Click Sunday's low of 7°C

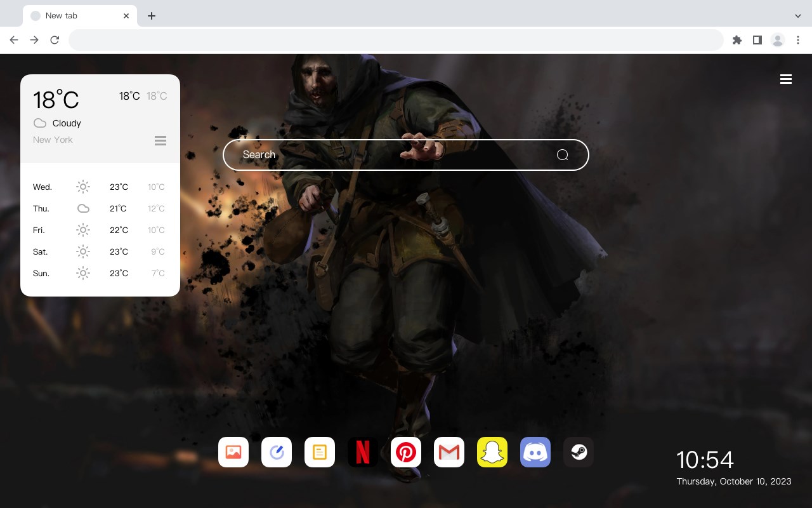158,273
